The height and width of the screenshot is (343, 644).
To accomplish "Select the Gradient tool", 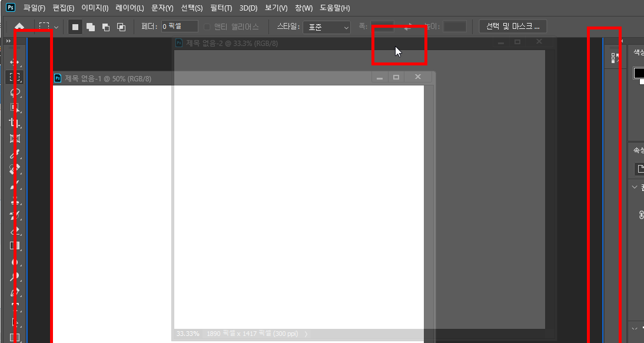I will pyautogui.click(x=16, y=246).
